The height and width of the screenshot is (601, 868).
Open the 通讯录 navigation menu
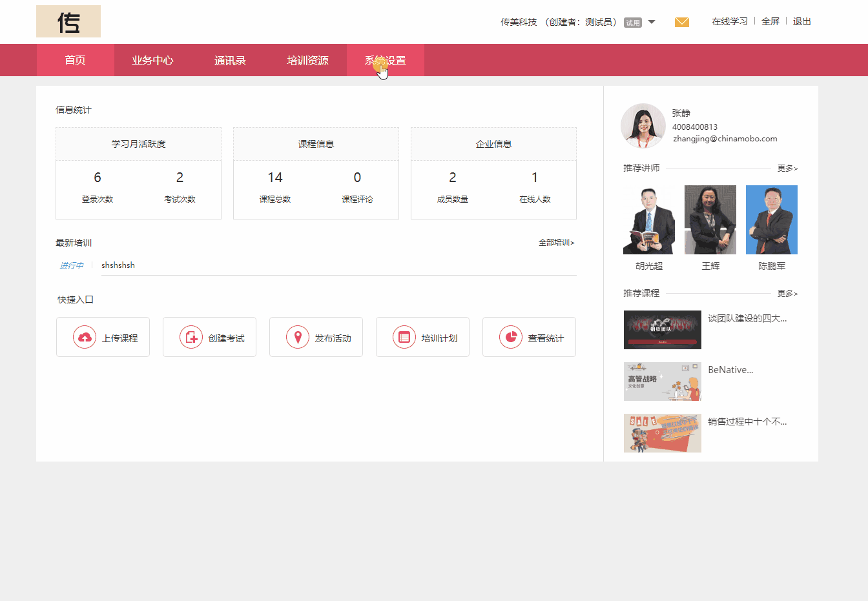[x=230, y=60]
